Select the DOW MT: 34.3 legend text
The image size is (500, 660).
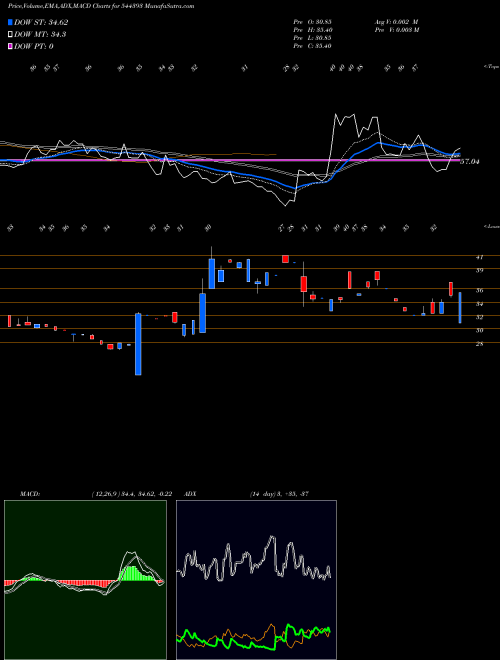pos(40,35)
